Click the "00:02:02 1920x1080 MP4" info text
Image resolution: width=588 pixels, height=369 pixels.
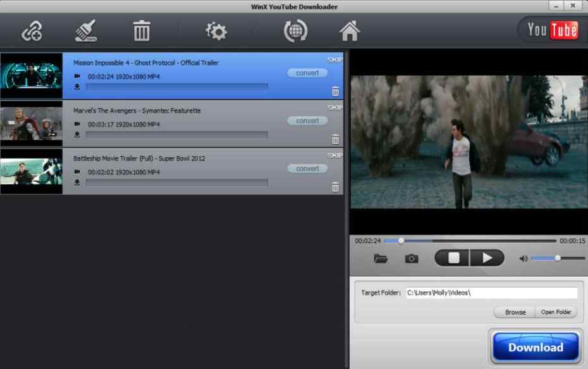click(124, 172)
